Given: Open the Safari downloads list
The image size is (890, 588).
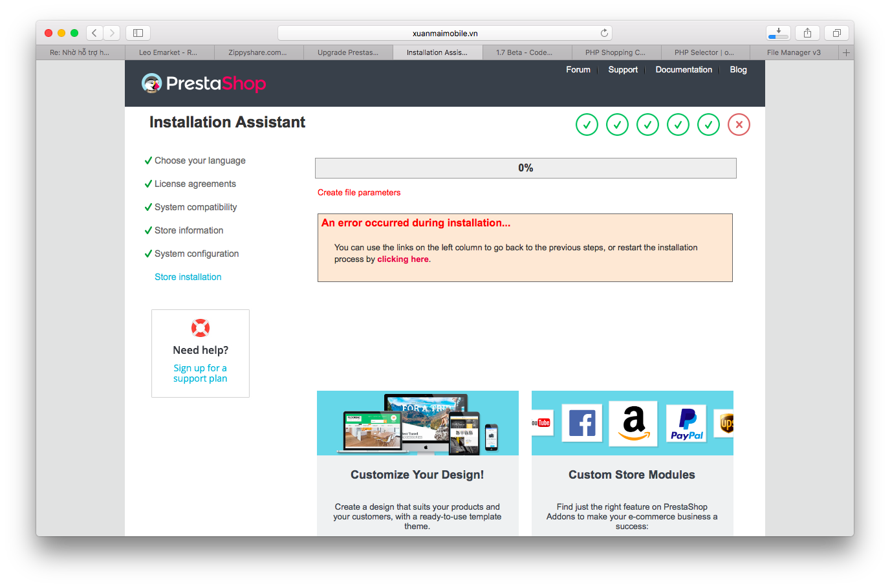Looking at the screenshot, I should 778,33.
